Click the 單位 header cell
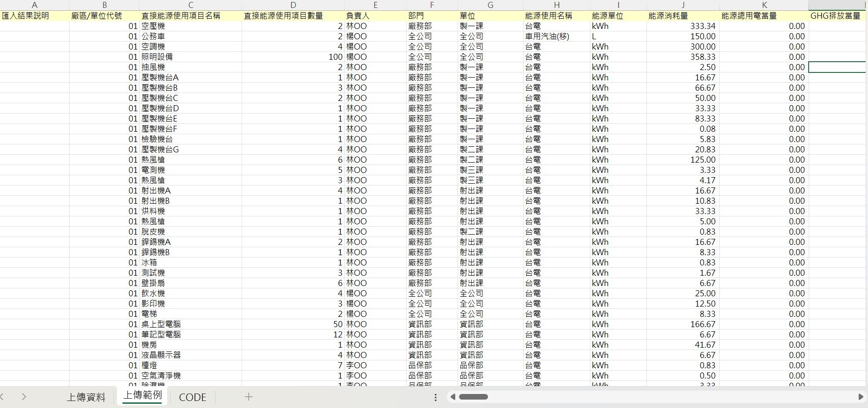The image size is (868, 408). [x=490, y=15]
